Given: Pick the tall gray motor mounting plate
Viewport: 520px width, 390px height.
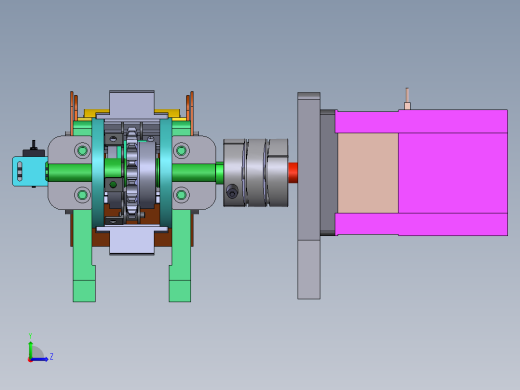Looking at the screenshot, I should click(x=309, y=196).
